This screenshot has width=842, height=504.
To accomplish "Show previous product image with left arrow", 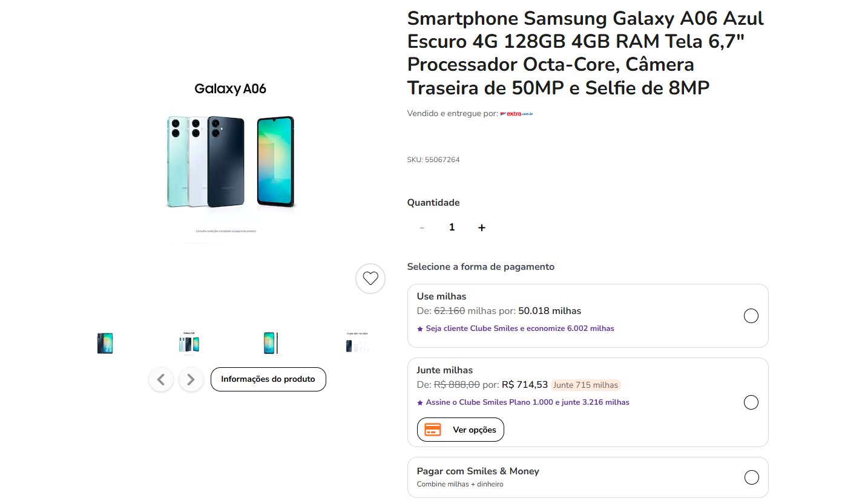I will coord(161,379).
